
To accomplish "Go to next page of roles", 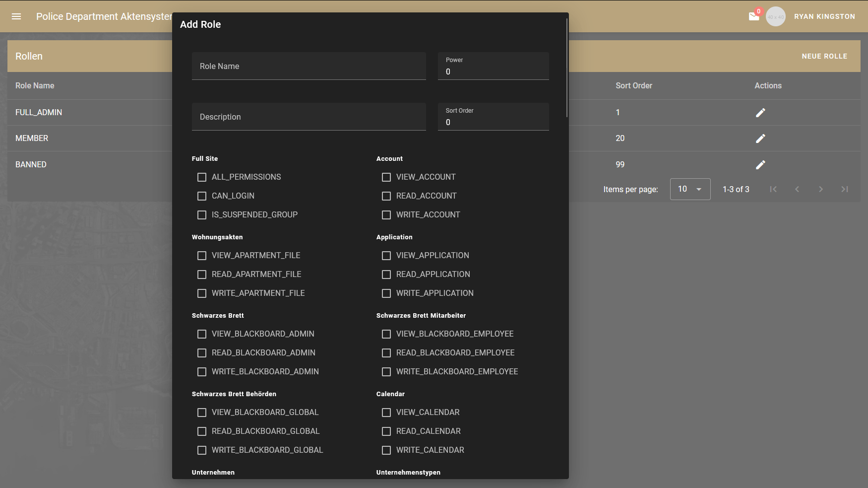I will 821,189.
